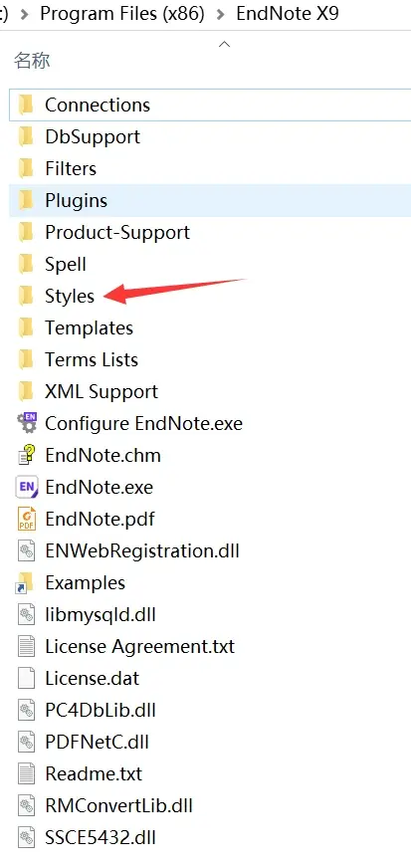The width and height of the screenshot is (411, 868).
Task: Expand the chevron after Program Files (x86)
Action: [221, 14]
